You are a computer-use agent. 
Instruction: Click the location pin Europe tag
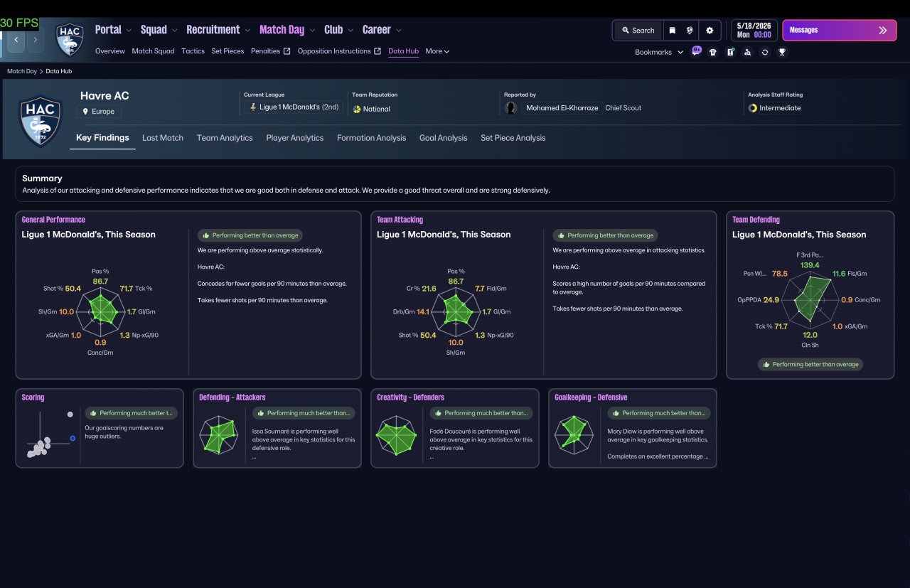[99, 112]
